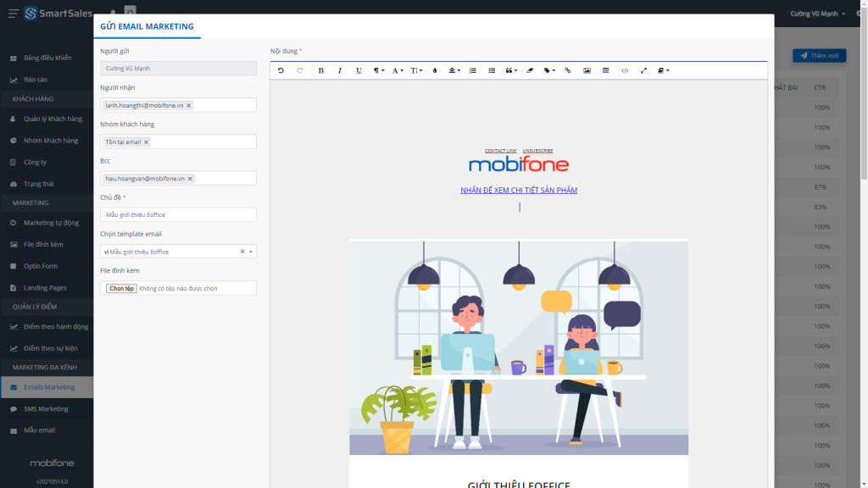Undo last edit in email editor
This screenshot has width=868, height=488.
[281, 70]
